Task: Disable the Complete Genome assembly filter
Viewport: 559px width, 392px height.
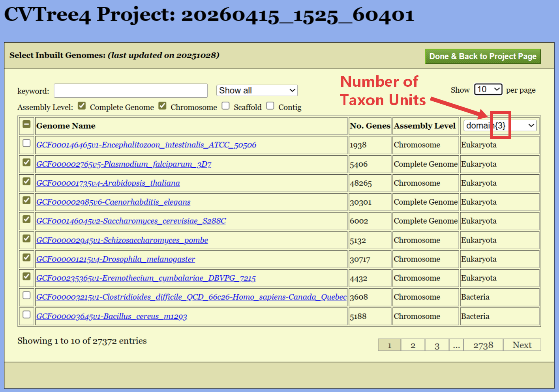Action: 82,106
